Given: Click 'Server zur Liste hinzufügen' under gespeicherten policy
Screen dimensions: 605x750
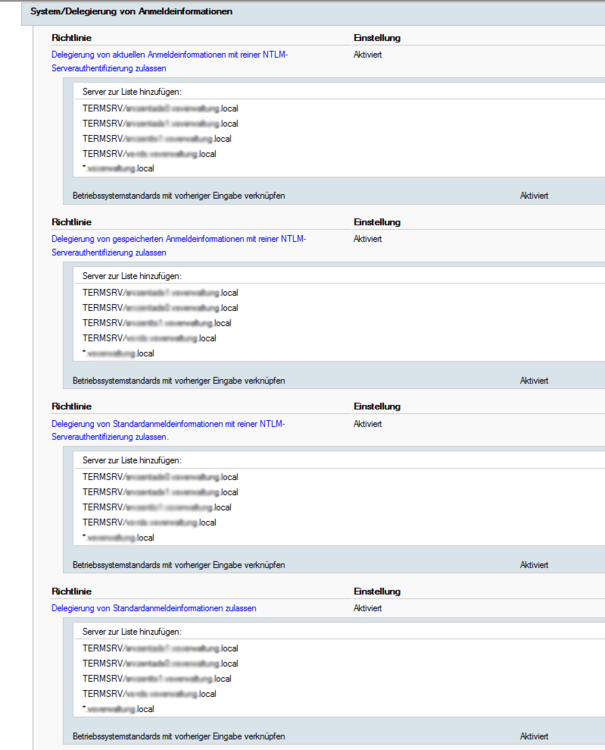Looking at the screenshot, I should coord(131,276).
